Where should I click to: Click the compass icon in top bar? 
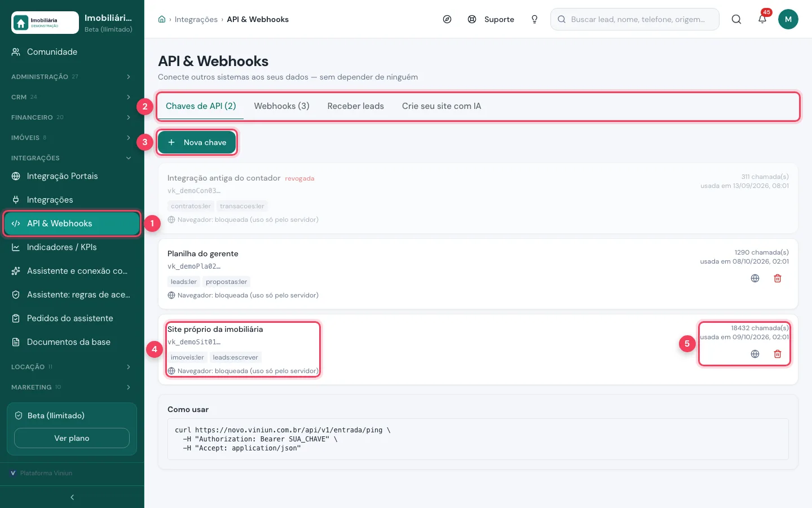[447, 19]
